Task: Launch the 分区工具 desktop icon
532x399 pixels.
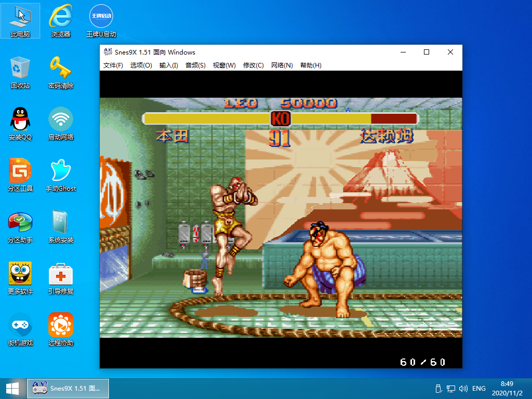Action: 20,175
